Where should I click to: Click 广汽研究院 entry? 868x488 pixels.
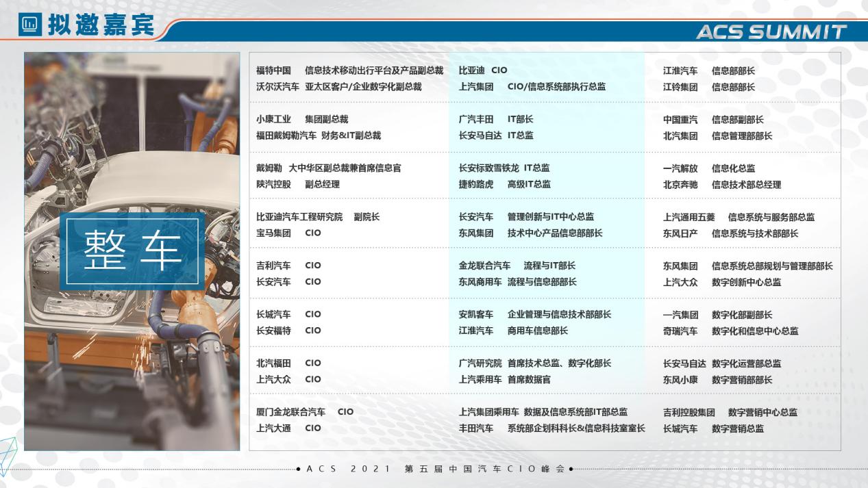480,363
